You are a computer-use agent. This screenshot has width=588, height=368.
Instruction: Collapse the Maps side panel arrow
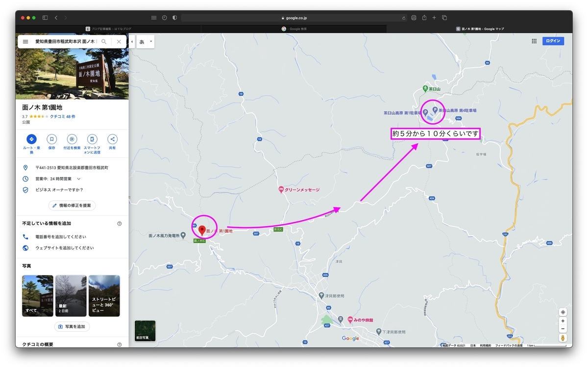point(132,42)
